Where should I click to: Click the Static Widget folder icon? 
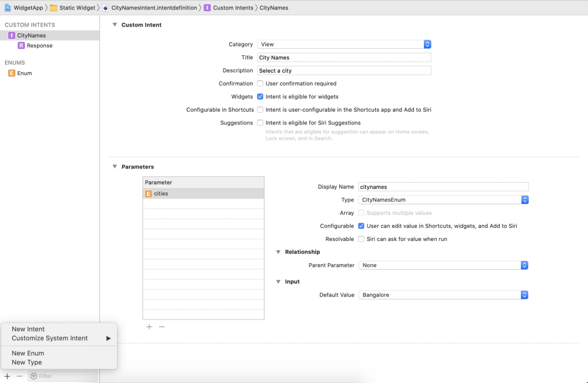54,8
